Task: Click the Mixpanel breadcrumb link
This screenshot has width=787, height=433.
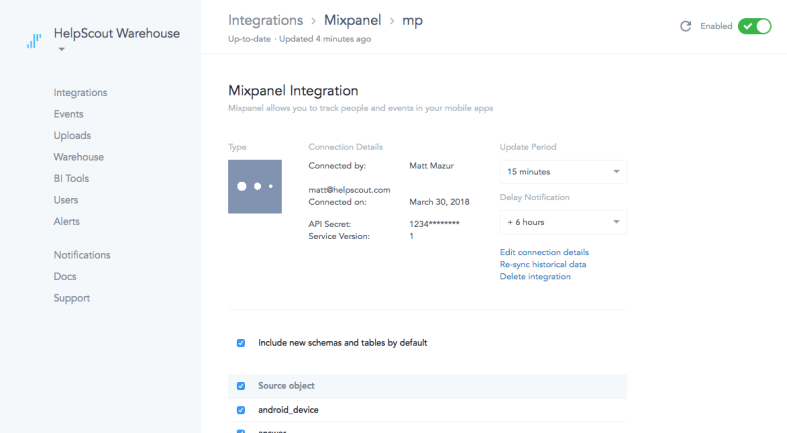Action: click(352, 20)
